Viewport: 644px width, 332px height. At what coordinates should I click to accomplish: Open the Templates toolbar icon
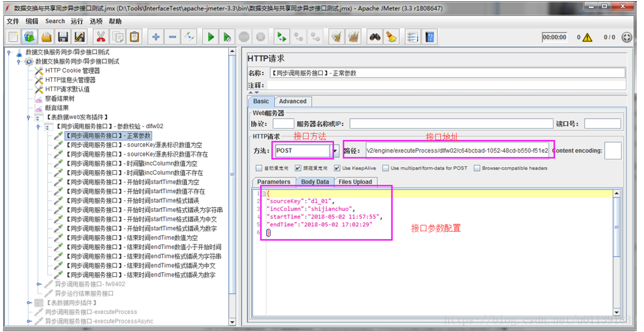pos(30,37)
